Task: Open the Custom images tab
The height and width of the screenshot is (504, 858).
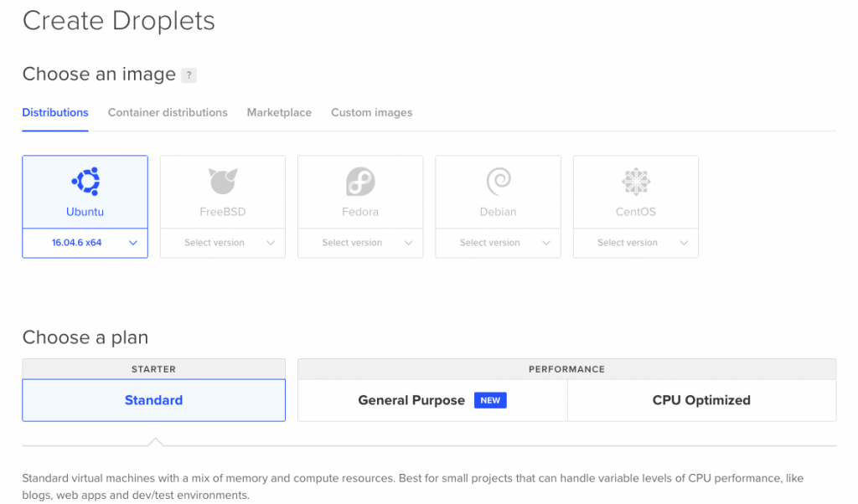Action: point(371,113)
